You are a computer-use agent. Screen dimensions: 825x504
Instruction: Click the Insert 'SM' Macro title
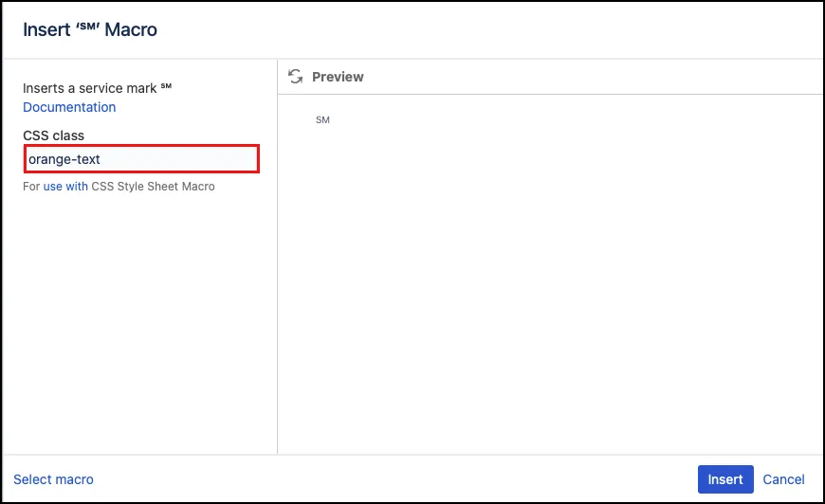[89, 29]
